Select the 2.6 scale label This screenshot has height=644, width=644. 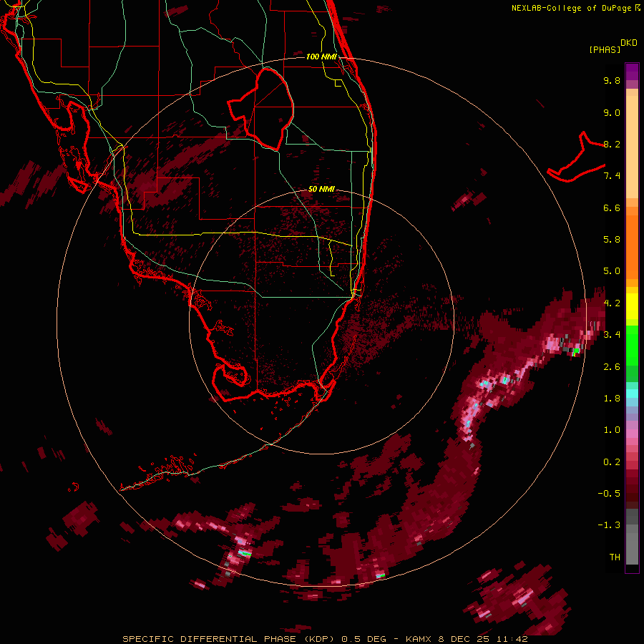pos(612,366)
